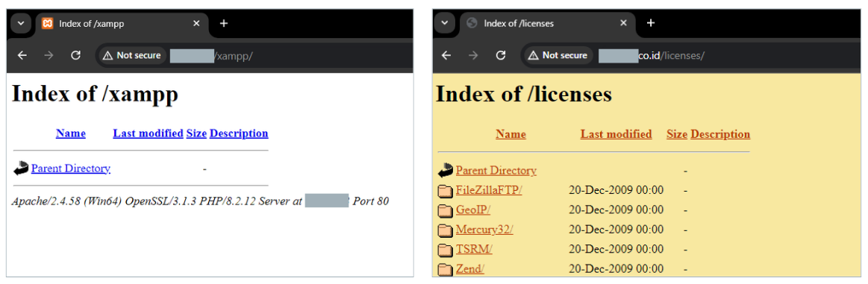This screenshot has width=868, height=284.
Task: Sort licenses listing by Description
Action: (x=720, y=134)
